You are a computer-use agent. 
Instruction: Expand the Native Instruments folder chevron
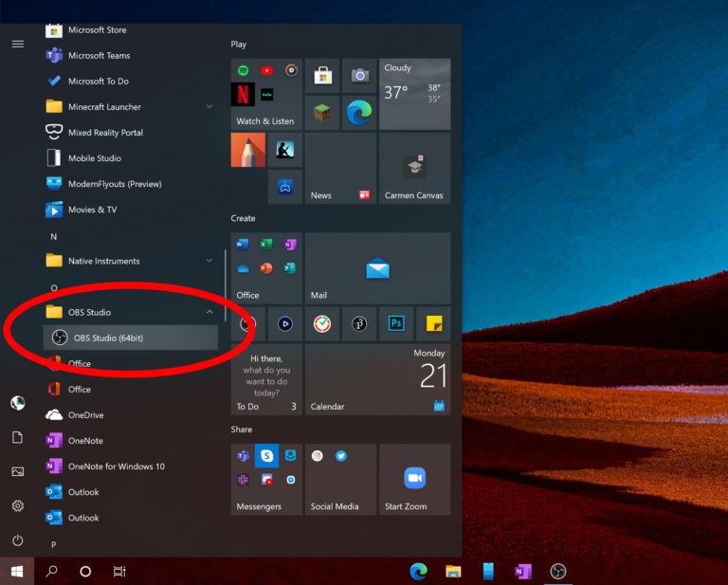click(209, 261)
